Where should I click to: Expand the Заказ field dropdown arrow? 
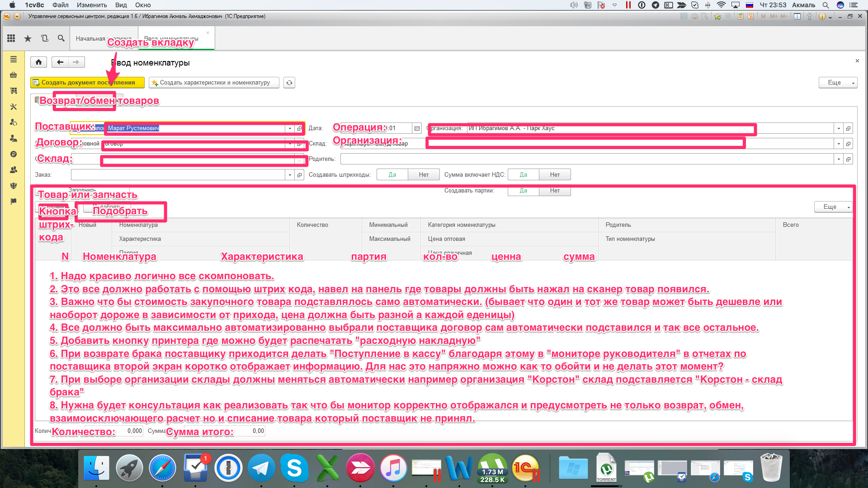[290, 175]
